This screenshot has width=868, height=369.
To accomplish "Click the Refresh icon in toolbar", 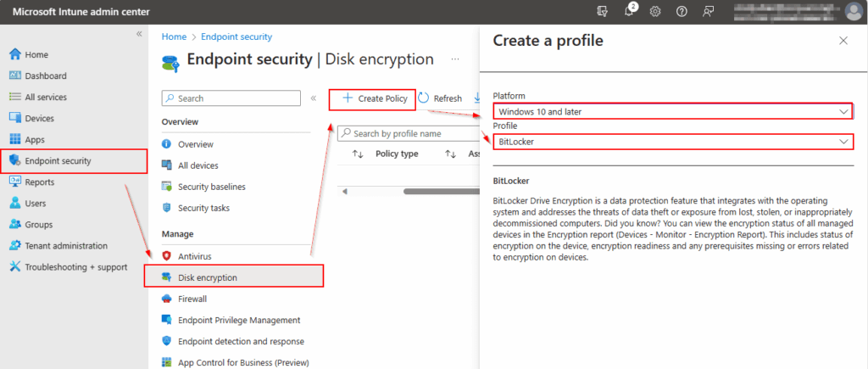I will tap(424, 98).
